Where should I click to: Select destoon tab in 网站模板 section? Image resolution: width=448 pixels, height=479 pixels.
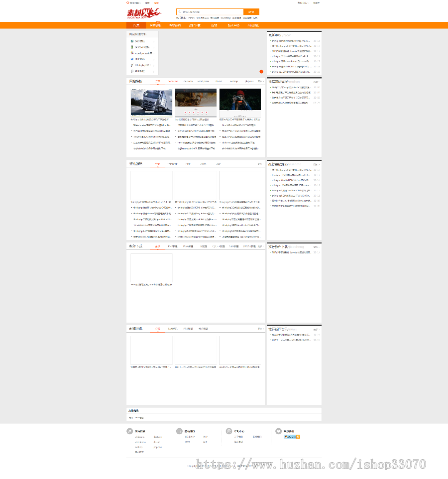click(x=188, y=81)
